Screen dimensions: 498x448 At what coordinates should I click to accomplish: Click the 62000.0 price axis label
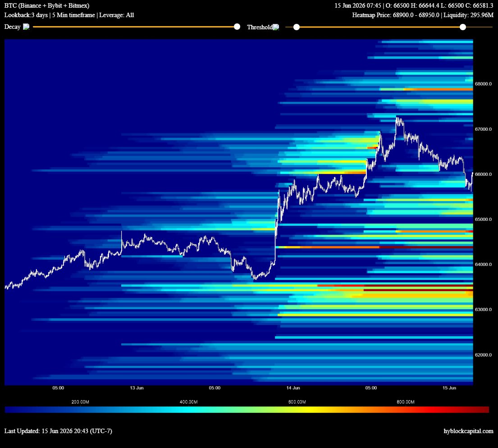(483, 355)
